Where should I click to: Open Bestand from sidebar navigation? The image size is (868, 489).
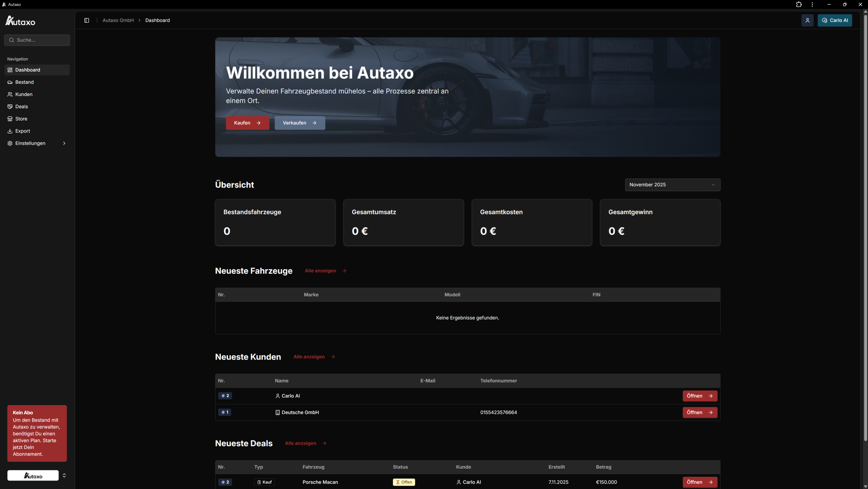coord(24,82)
